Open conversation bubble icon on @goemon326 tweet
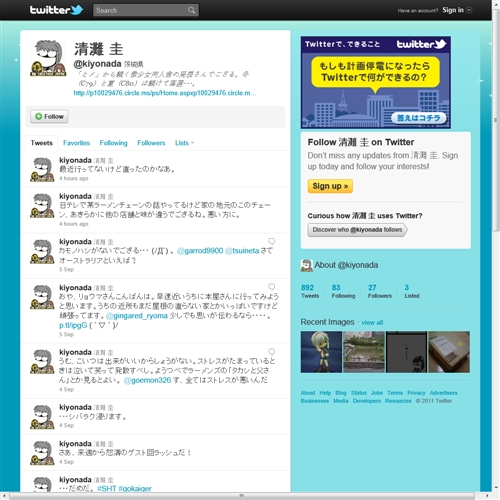Viewport: 500px width, 500px height. [x=272, y=352]
